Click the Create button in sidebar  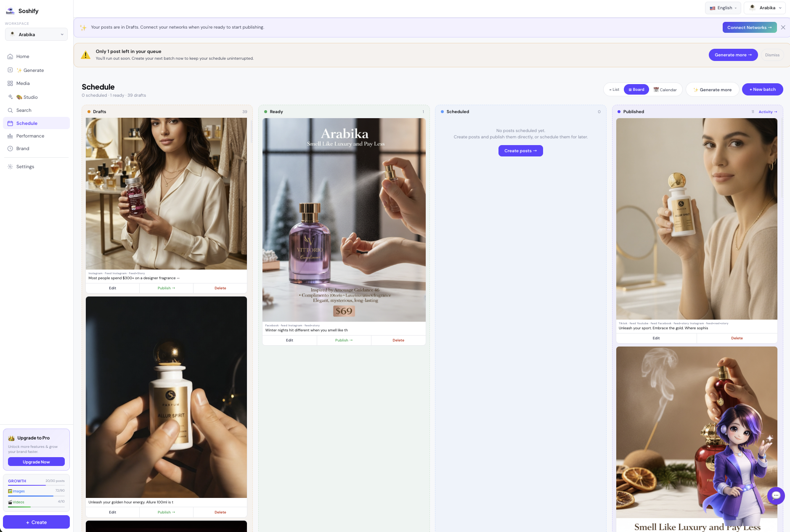click(36, 522)
